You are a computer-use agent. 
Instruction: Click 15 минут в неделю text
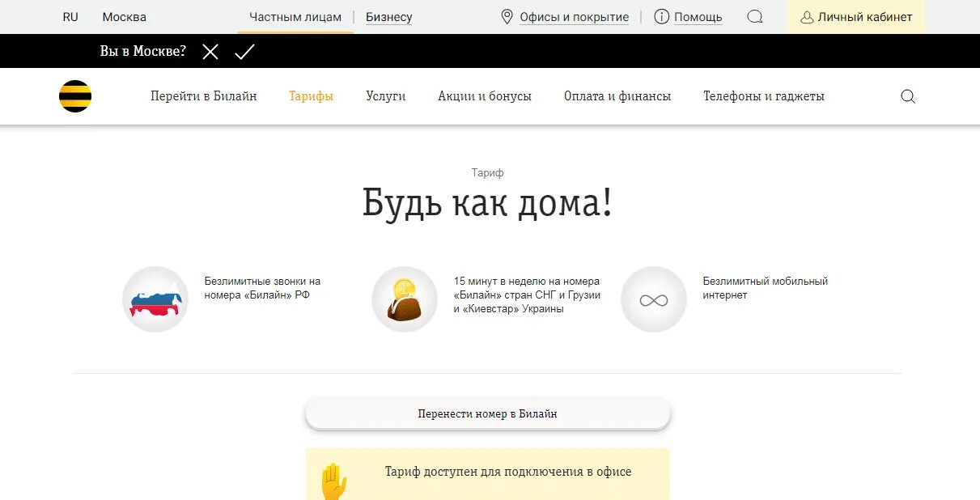528,295
